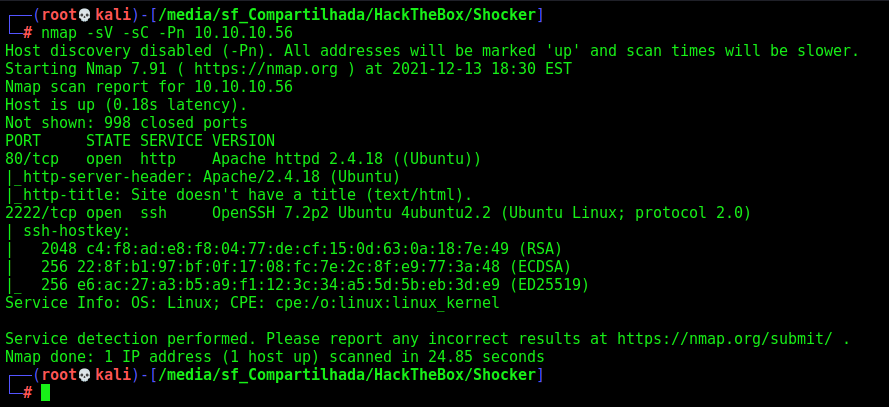Click the IP address 10.10.10.56 in scan report
889x407 pixels.
click(243, 87)
